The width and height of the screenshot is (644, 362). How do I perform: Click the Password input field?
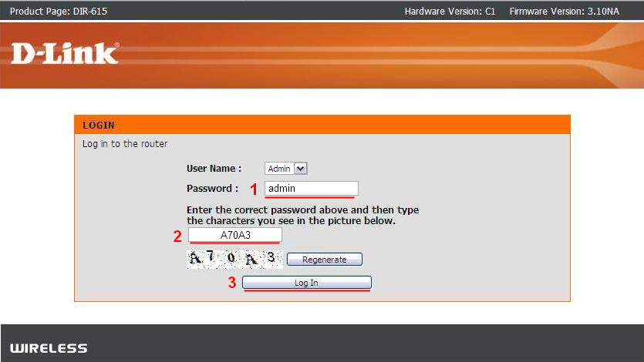[312, 188]
